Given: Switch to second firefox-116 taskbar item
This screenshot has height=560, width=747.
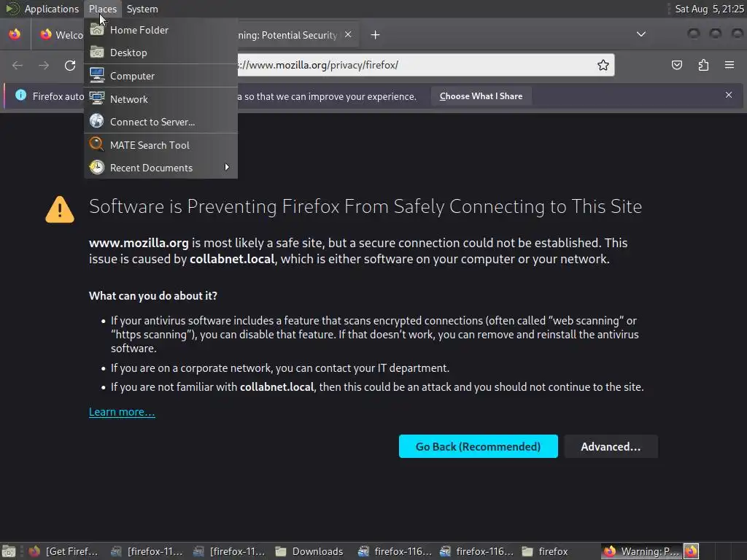Looking at the screenshot, I should pyautogui.click(x=476, y=551).
